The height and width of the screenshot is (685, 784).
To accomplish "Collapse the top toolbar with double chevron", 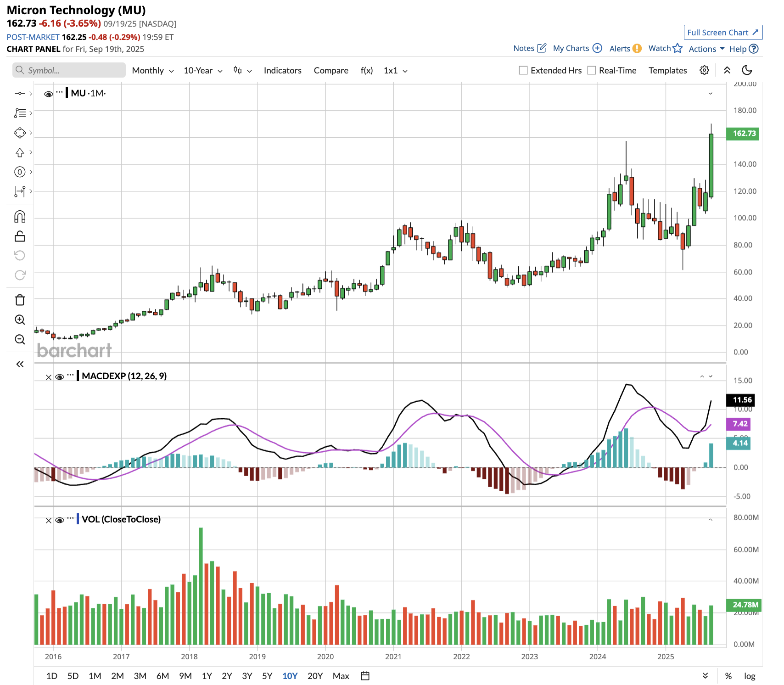I will [727, 70].
